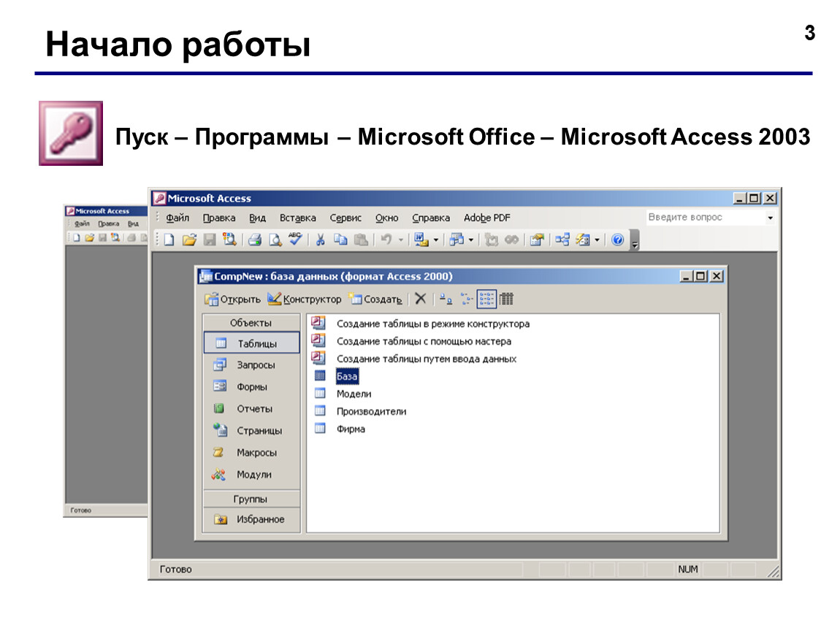Screen dimensions: 840x631
Task: Select Макросы in the objects pane
Action: [x=251, y=453]
